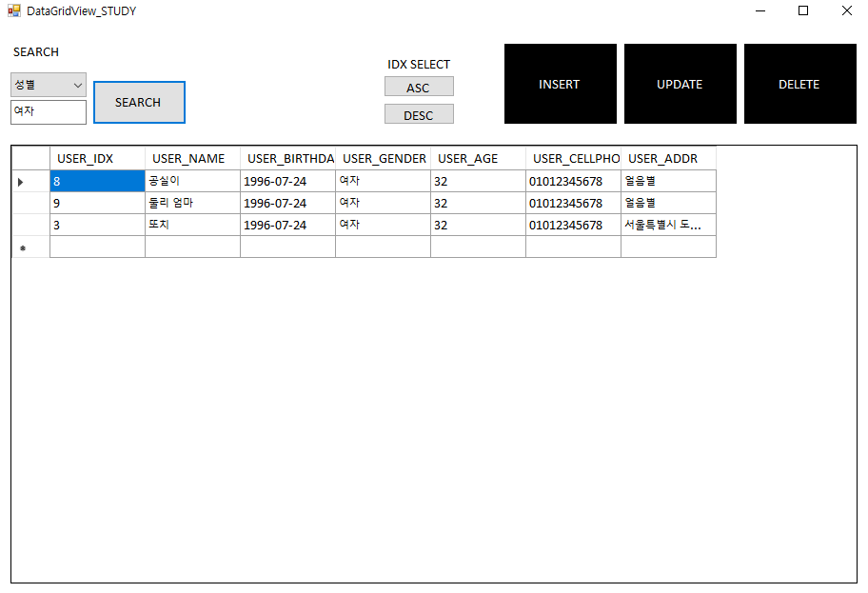Click the SEARCH button
Image resolution: width=868 pixels, height=593 pixels.
139,103
